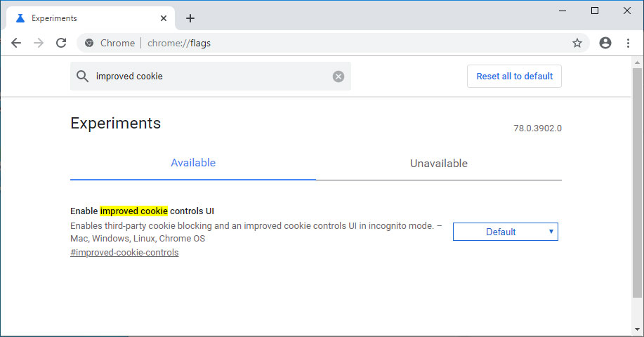Open the #improved-cookie-controls link
The width and height of the screenshot is (644, 337).
[124, 253]
